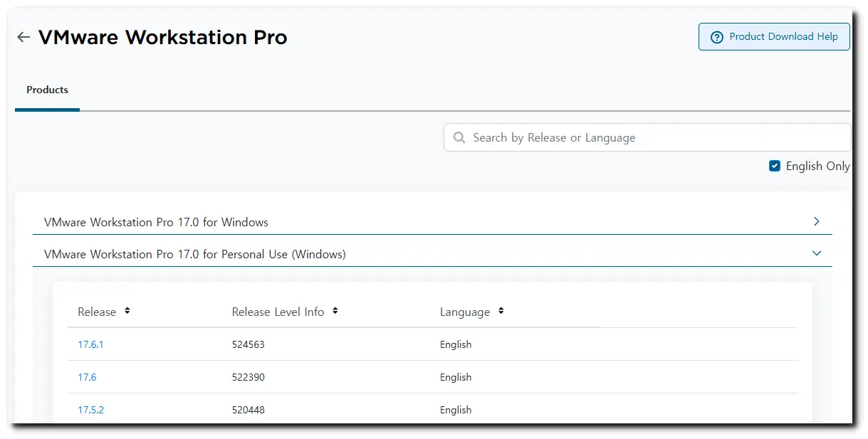Screen dimensions: 868x439
Task: Switch to the Products tab
Action: pyautogui.click(x=46, y=90)
